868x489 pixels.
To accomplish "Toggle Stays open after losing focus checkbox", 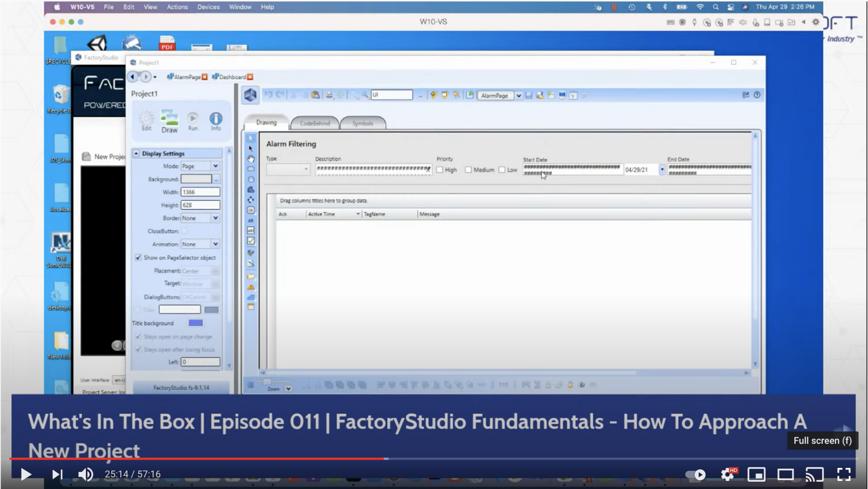I will [x=138, y=350].
